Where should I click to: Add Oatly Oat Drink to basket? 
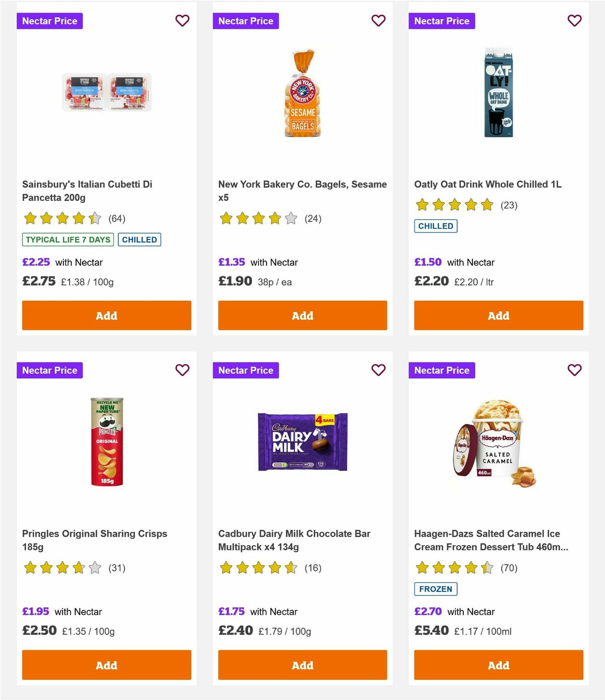pos(498,315)
